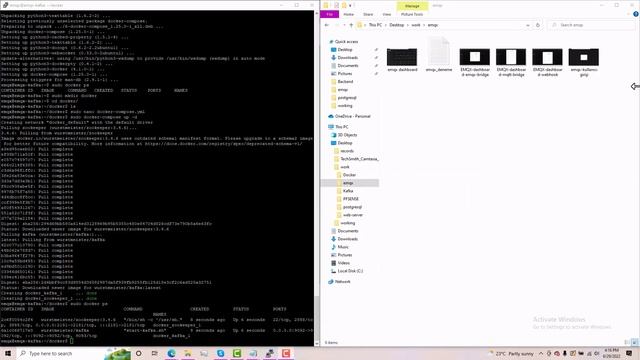Open the recent locations dropdown arrow
640x360 pixels.
tap(344, 25)
